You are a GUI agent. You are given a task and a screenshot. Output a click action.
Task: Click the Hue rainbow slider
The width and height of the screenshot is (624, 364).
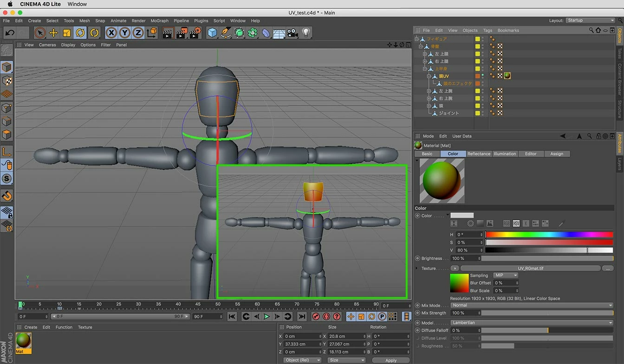tap(549, 235)
